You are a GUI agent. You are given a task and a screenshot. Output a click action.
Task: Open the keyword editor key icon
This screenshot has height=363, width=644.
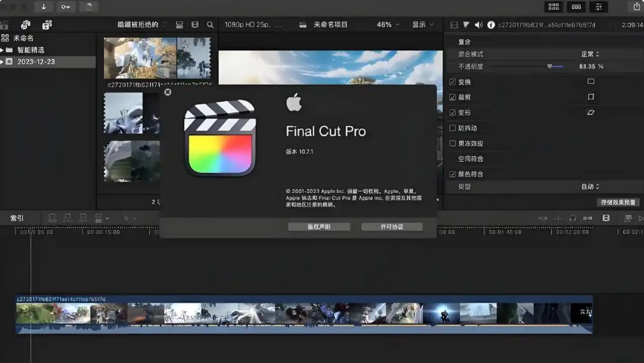(65, 7)
